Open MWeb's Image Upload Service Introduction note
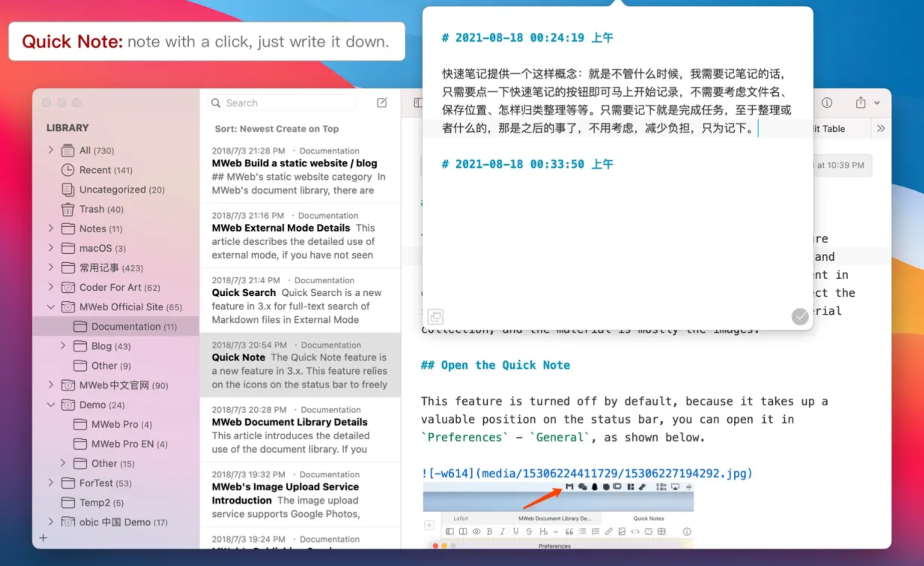Viewport: 924px width, 566px height. tap(300, 494)
